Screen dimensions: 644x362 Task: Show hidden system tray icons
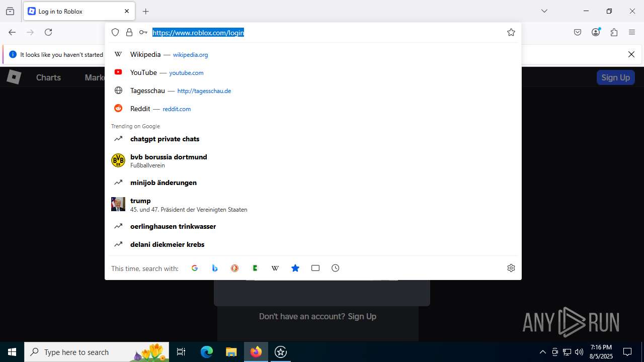542,352
